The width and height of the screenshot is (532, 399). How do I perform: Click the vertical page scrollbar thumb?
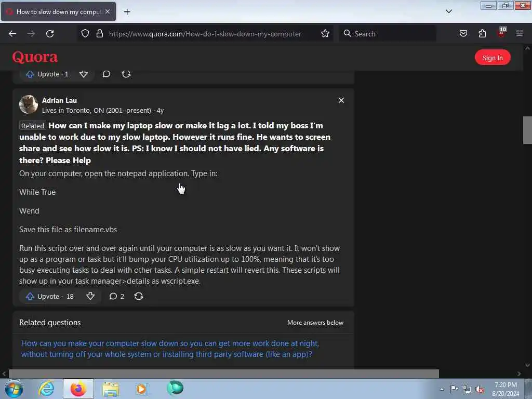click(x=527, y=130)
